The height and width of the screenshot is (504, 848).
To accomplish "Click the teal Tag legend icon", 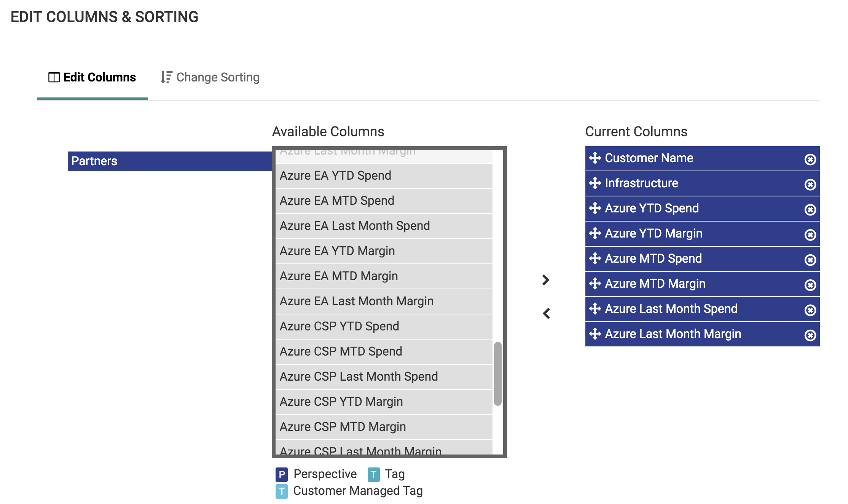I will point(375,474).
